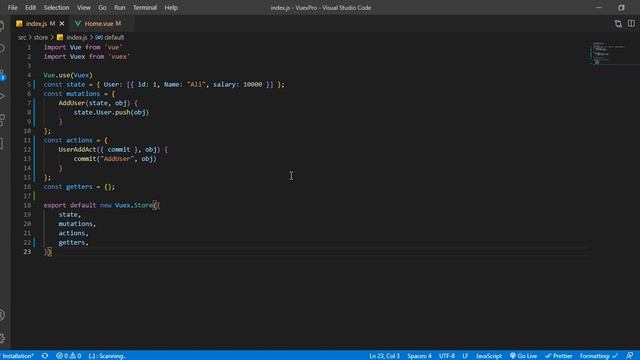Close the index.js editor tab
The height and width of the screenshot is (360, 640).
pyautogui.click(x=62, y=24)
